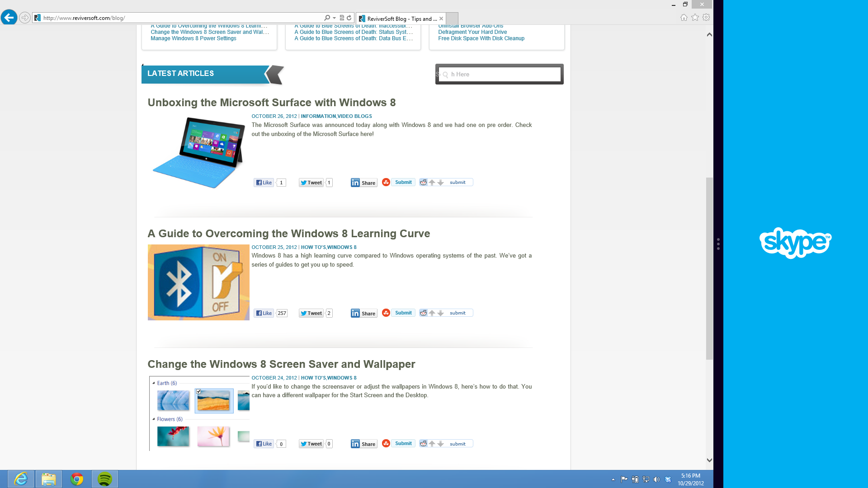Click reddit submit on the Screen Saver article
Screen dimensions: 868x488
coord(458,444)
